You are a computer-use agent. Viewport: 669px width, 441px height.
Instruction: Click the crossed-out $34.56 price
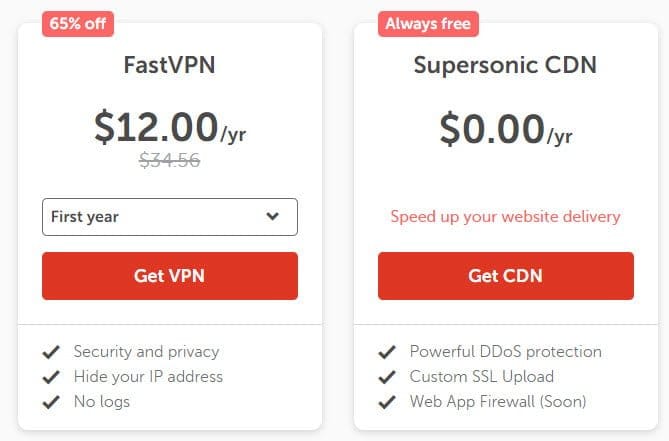pyautogui.click(x=169, y=162)
